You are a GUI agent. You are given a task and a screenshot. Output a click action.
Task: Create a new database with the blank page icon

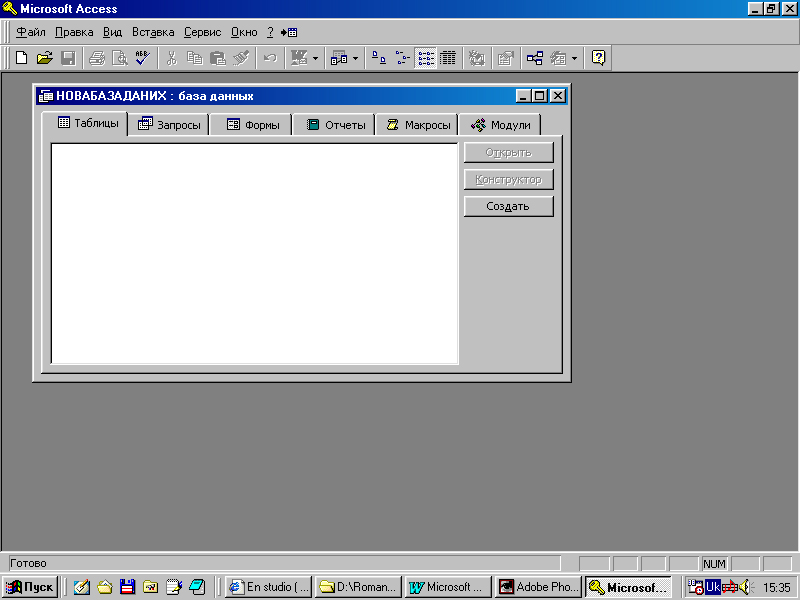[21, 58]
